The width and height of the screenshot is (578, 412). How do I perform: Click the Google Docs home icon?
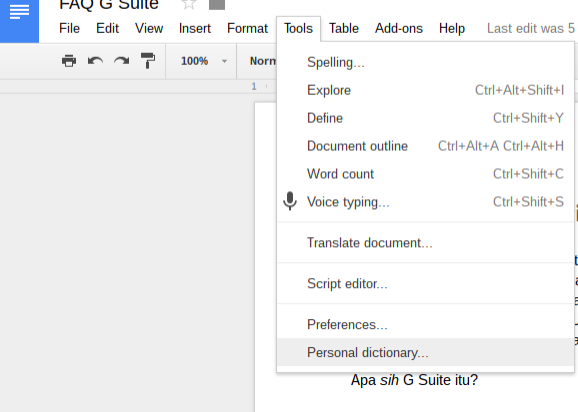(x=19, y=21)
